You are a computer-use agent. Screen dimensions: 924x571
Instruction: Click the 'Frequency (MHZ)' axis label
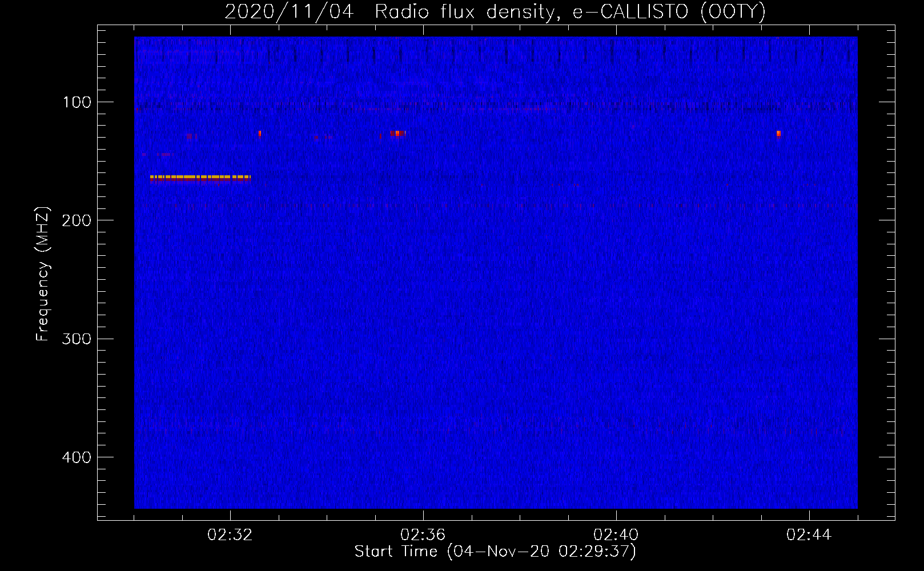tap(43, 274)
